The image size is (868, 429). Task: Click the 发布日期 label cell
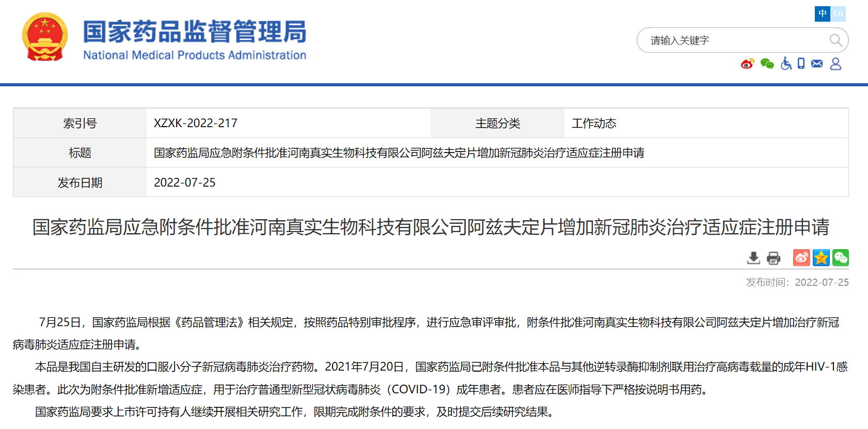[80, 182]
